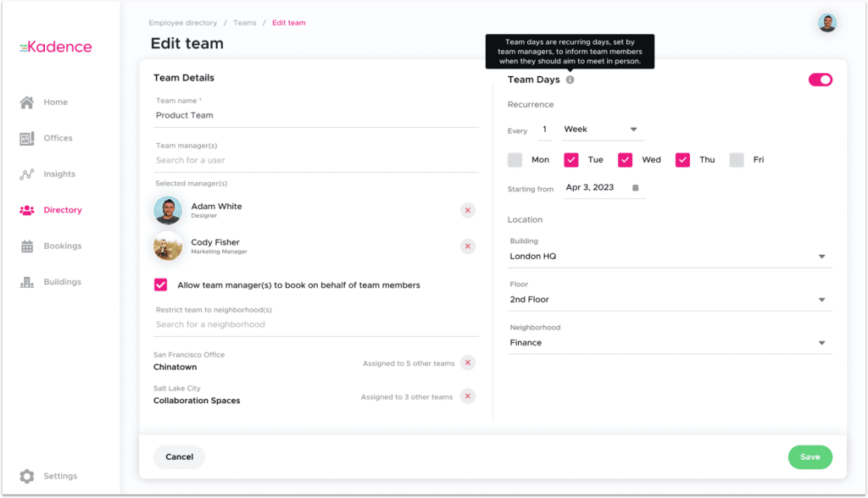Click the Teams breadcrumb link

(245, 23)
